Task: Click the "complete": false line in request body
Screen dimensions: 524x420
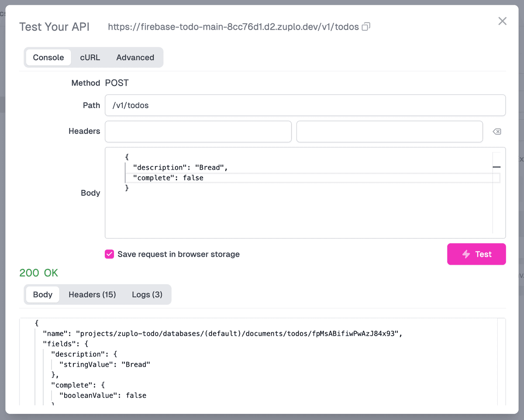Action: [168, 178]
